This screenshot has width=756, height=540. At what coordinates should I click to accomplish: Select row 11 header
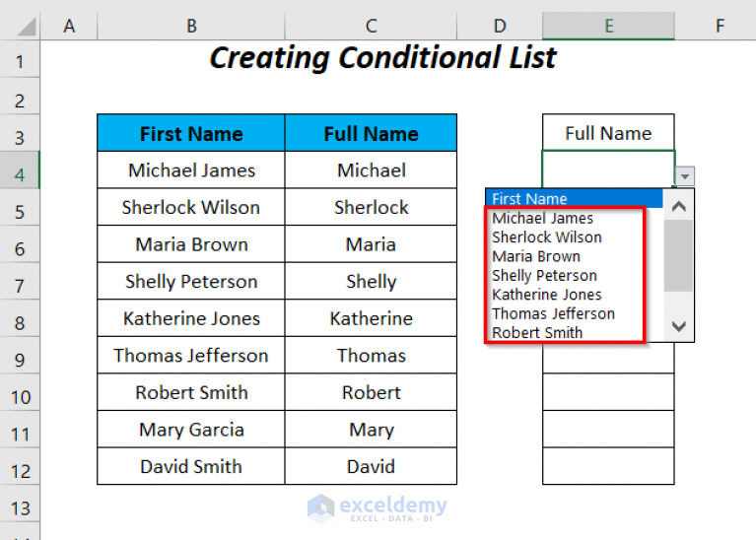(20, 430)
